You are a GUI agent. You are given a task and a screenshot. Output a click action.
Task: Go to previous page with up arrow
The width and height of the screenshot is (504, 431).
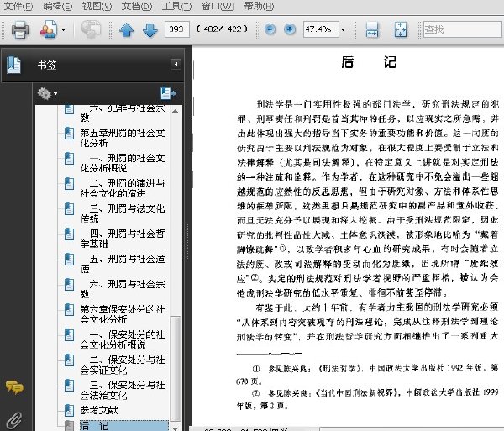tap(127, 30)
